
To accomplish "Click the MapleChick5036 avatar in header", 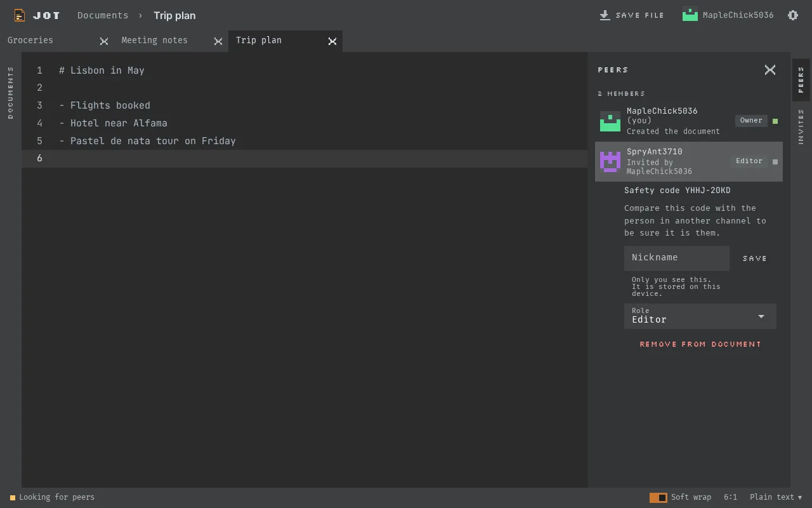I will pyautogui.click(x=690, y=15).
